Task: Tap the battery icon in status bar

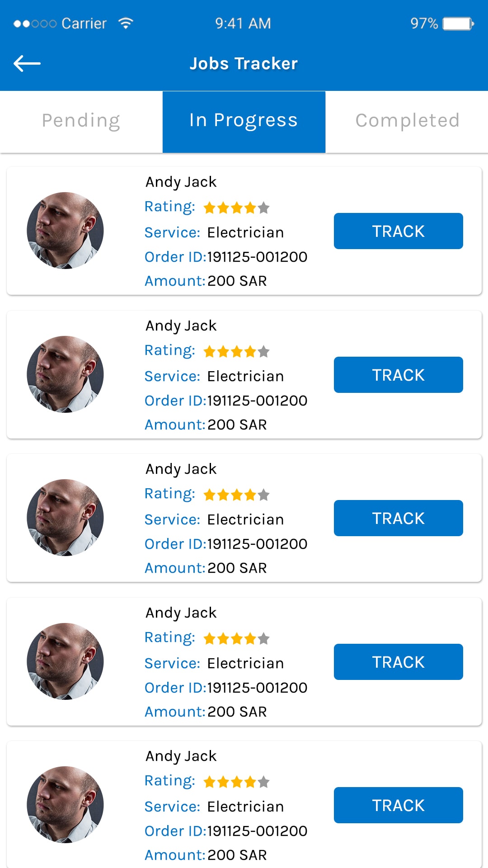Action: pos(458,24)
